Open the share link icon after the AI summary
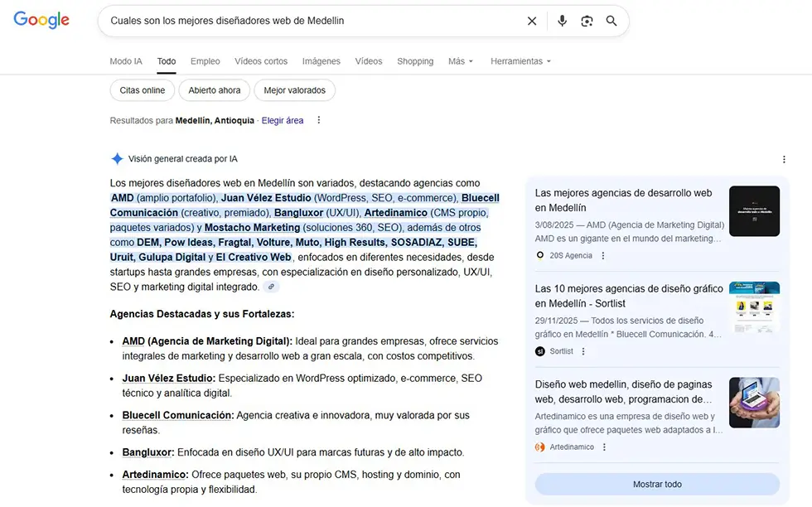This screenshot has width=812, height=507. pyautogui.click(x=271, y=285)
